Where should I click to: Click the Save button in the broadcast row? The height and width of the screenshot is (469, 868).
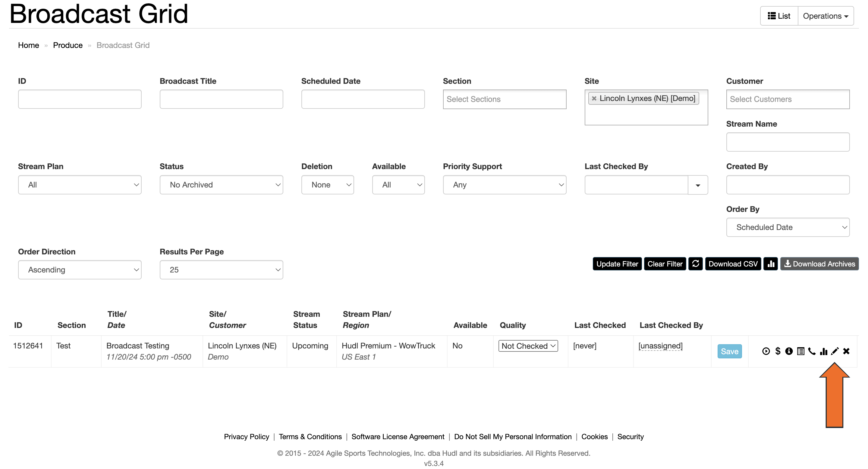[729, 351]
